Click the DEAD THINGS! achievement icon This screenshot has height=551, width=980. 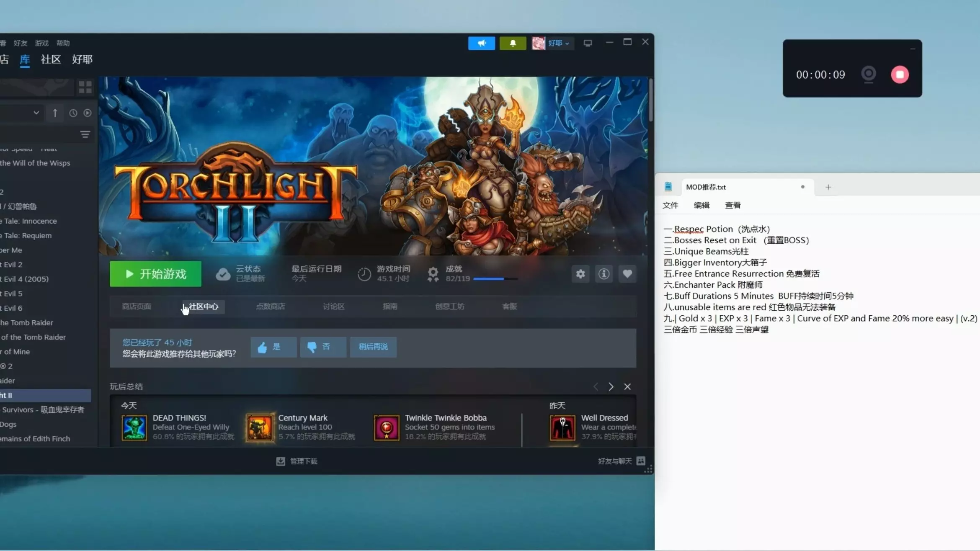134,427
